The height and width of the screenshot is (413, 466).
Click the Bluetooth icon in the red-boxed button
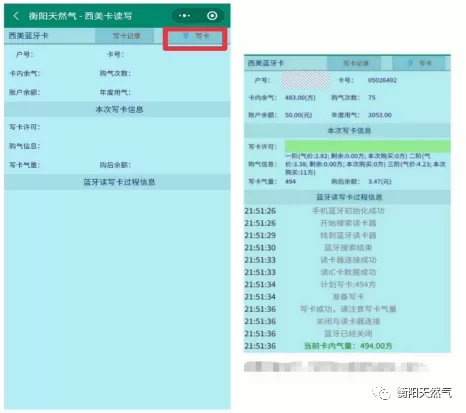coord(186,36)
